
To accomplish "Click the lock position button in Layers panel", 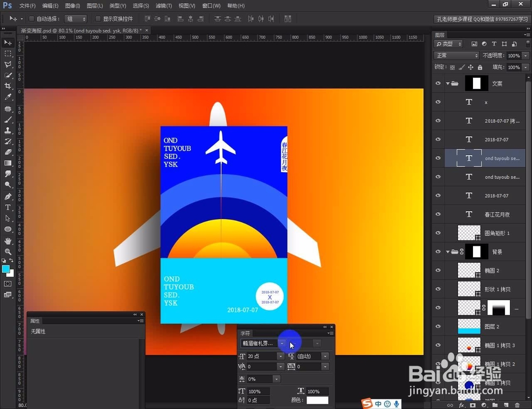I will [471, 67].
